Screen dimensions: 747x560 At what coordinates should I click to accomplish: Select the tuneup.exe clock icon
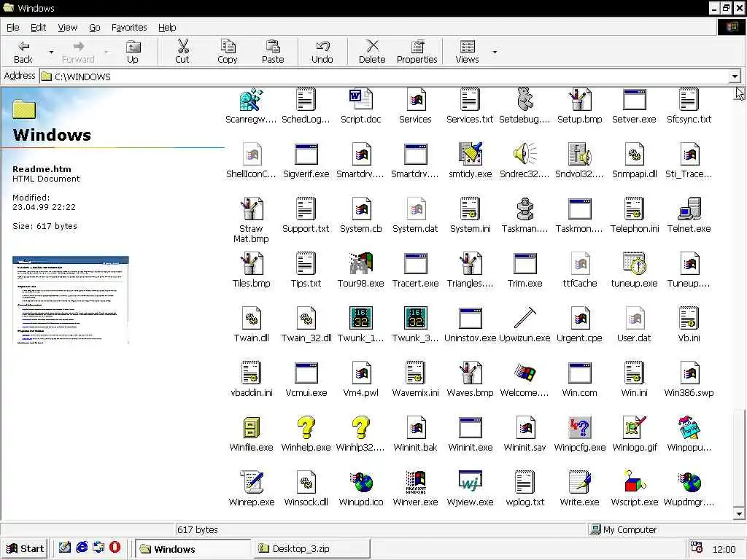[635, 264]
